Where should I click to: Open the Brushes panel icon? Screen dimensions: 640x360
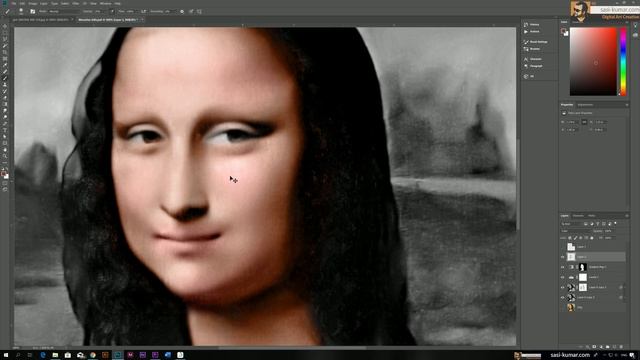click(526, 49)
